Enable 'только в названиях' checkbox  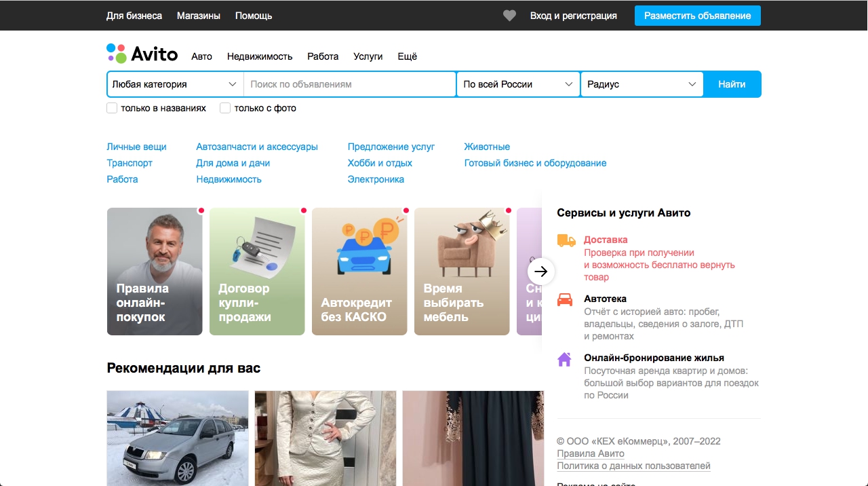(112, 108)
